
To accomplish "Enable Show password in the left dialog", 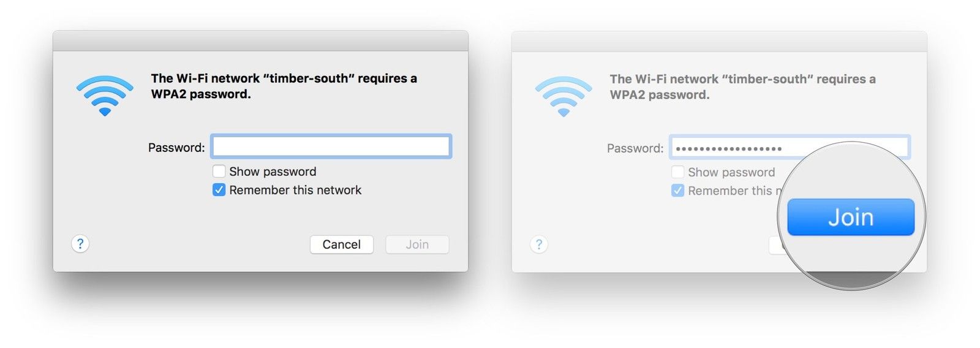I will click(x=219, y=172).
